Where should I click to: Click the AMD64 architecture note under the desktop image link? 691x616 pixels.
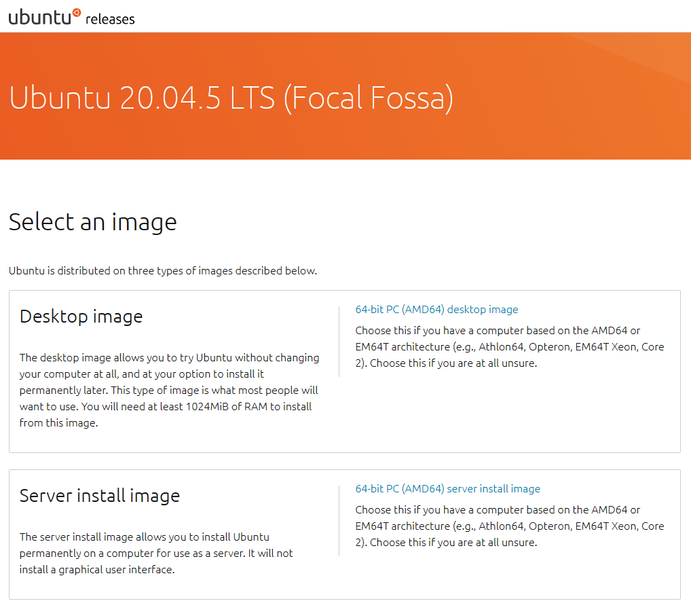coord(510,346)
